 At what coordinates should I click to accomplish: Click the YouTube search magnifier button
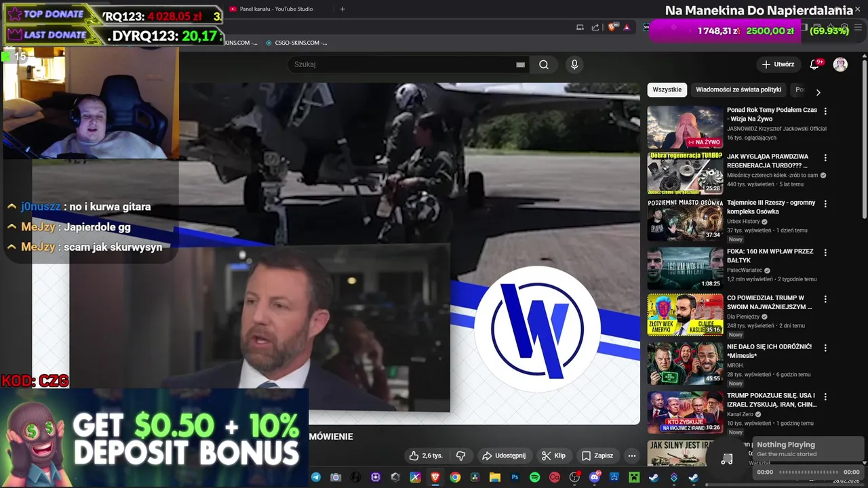click(x=544, y=64)
